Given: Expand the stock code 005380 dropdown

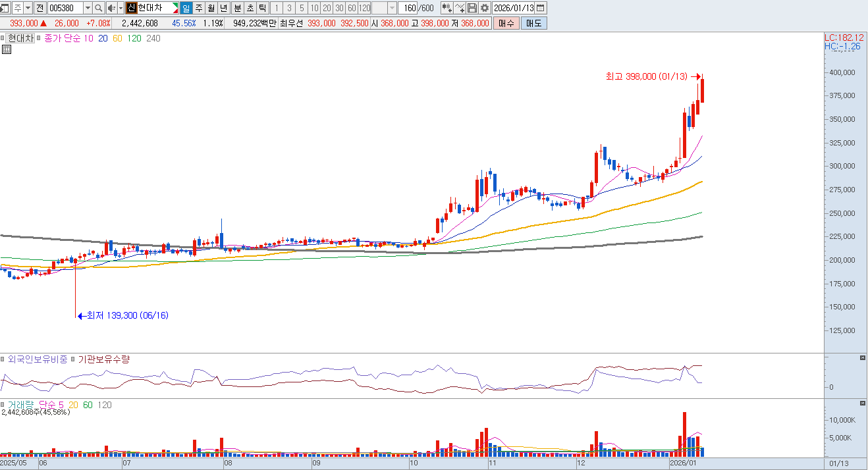Looking at the screenshot, I should pos(88,8).
